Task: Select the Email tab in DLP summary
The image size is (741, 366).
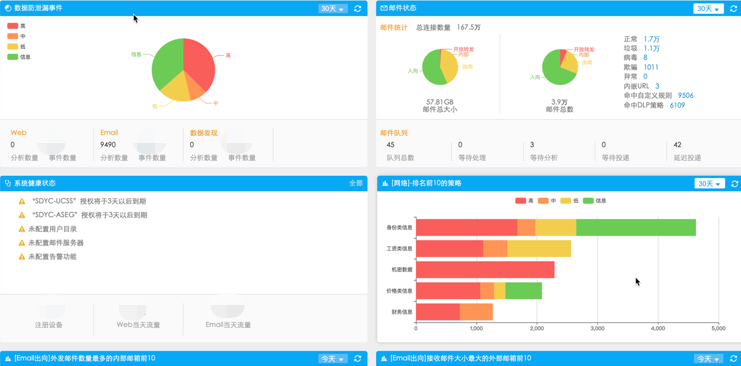Action: pyautogui.click(x=109, y=133)
